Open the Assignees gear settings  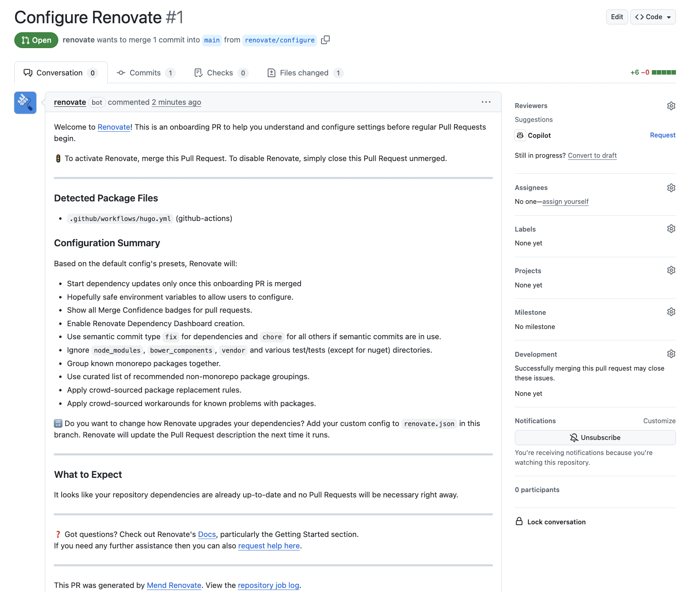point(671,188)
